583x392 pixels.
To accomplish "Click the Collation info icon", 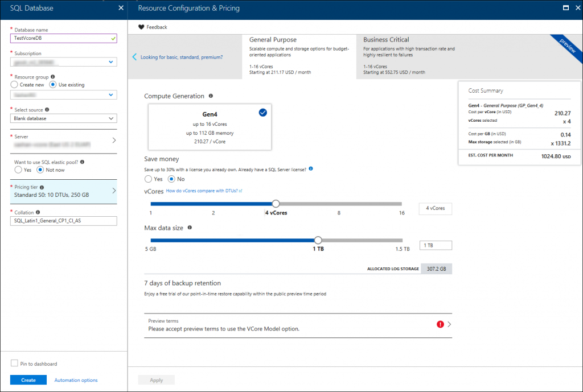I will [x=38, y=212].
